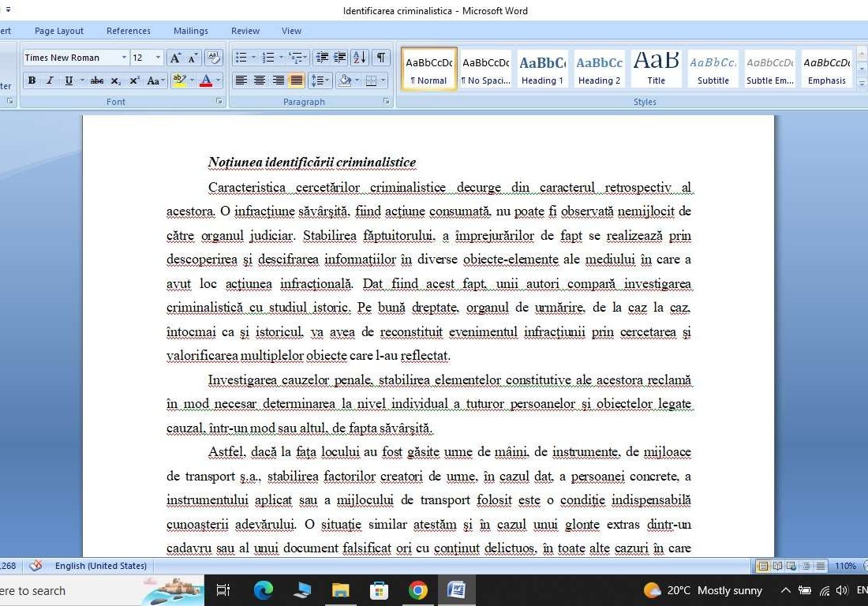Switch to the Review ribbon tab

(245, 31)
